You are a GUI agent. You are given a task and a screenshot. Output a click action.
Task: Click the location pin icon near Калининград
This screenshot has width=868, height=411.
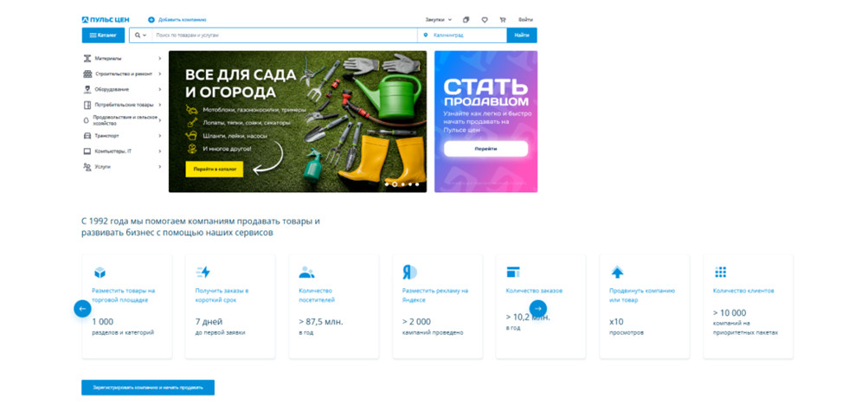[x=426, y=35]
